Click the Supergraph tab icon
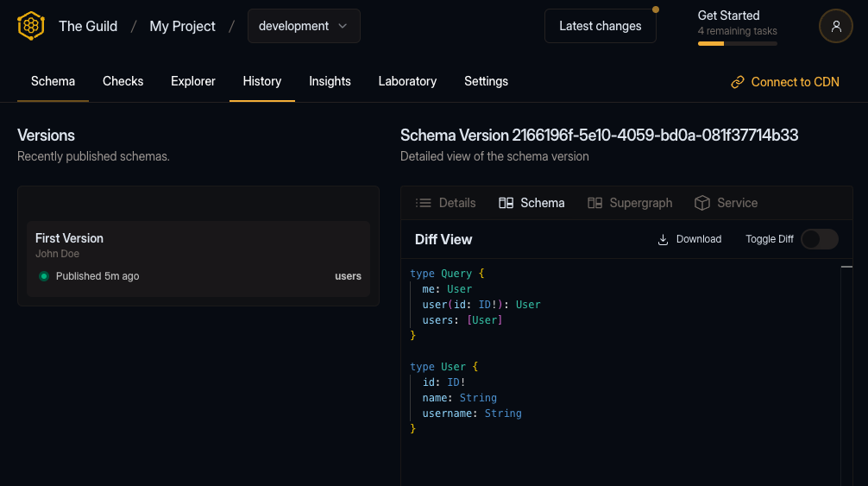This screenshot has height=486, width=868. (595, 203)
